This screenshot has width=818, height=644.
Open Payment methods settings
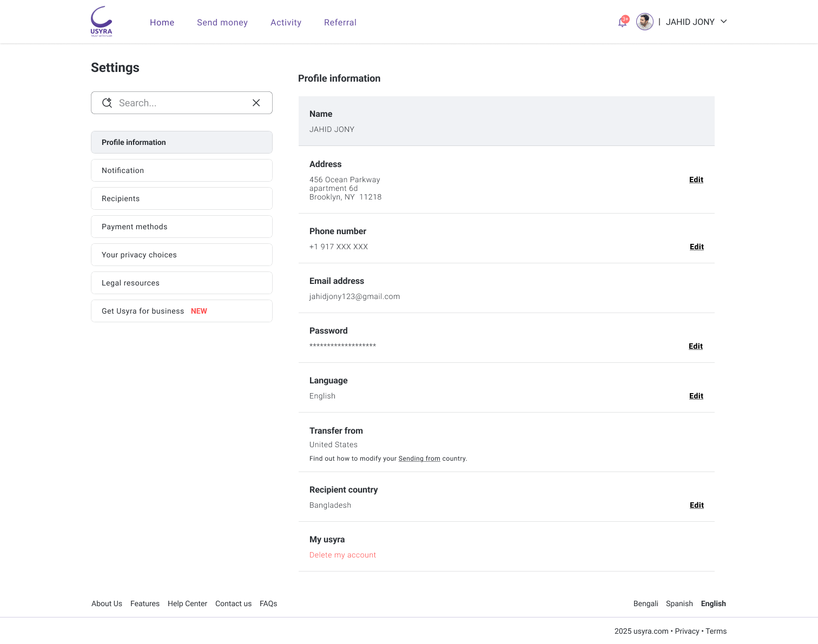pyautogui.click(x=181, y=227)
